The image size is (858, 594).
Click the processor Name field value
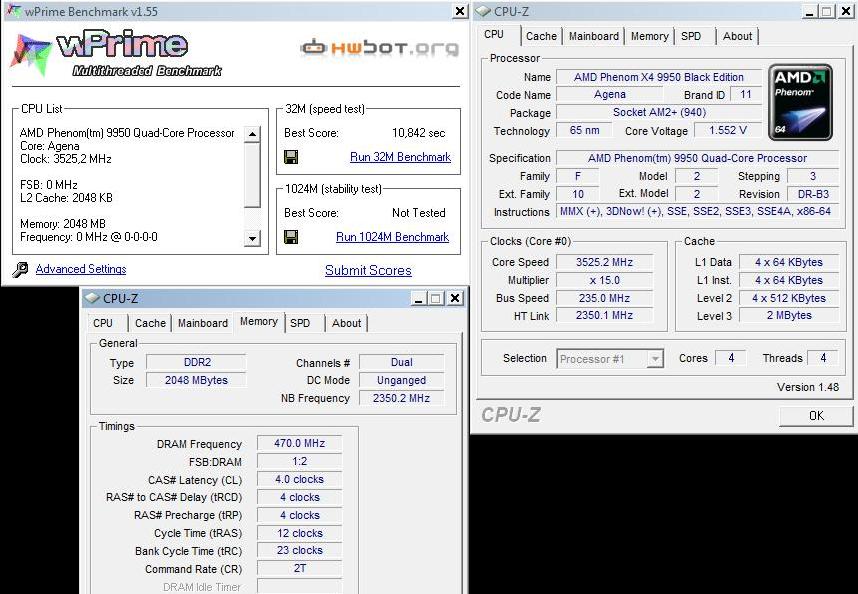click(658, 77)
